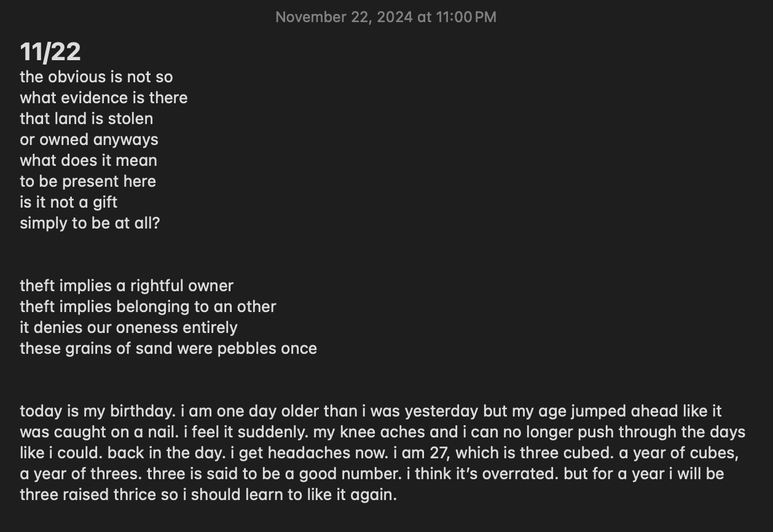
Task: Place cursor on "that land is stolen"
Action: (x=86, y=119)
